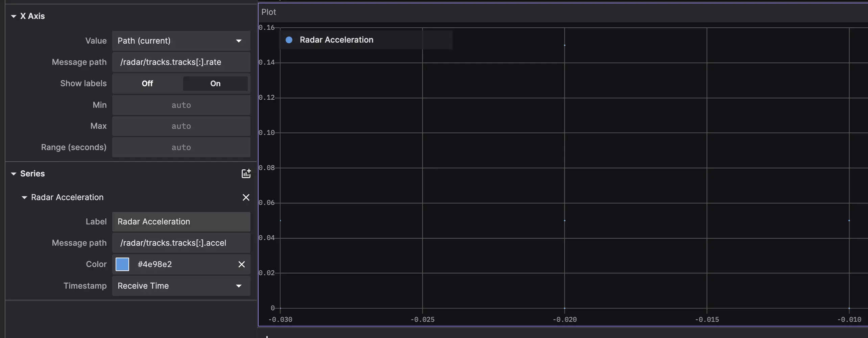Click the X Axis Min field

click(181, 105)
